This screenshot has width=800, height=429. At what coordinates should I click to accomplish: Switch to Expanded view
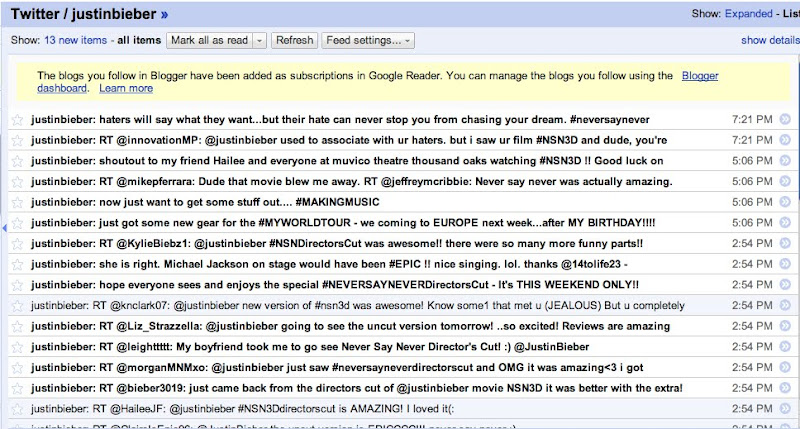coord(748,14)
